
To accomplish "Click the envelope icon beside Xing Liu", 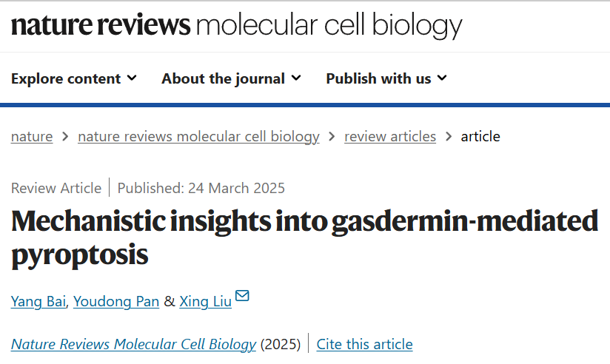I will click(x=242, y=296).
